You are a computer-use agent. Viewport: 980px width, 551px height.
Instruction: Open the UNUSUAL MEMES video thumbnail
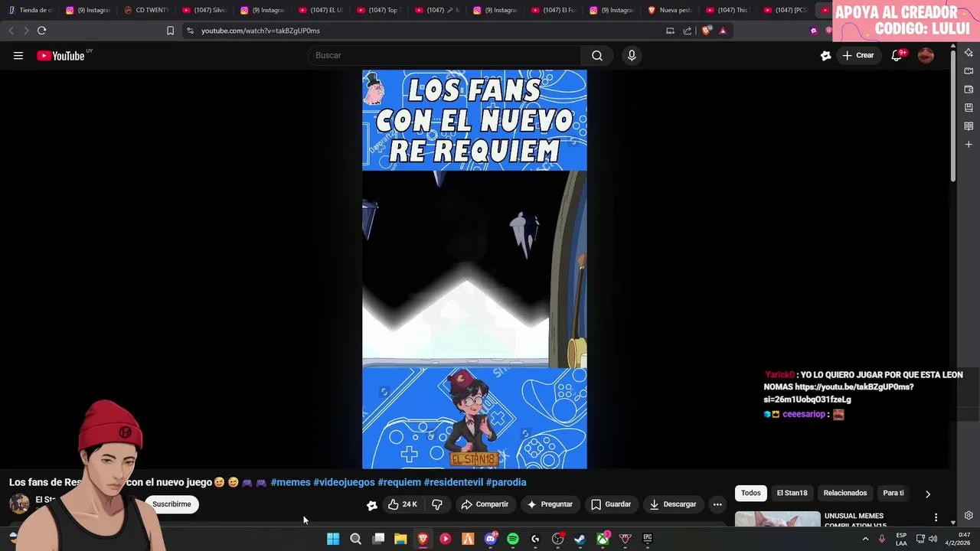tap(777, 520)
